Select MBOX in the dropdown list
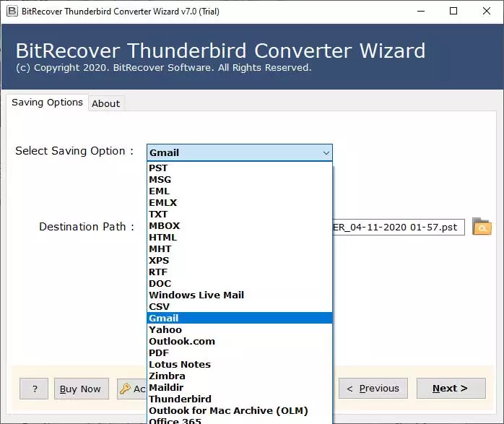 [240, 225]
